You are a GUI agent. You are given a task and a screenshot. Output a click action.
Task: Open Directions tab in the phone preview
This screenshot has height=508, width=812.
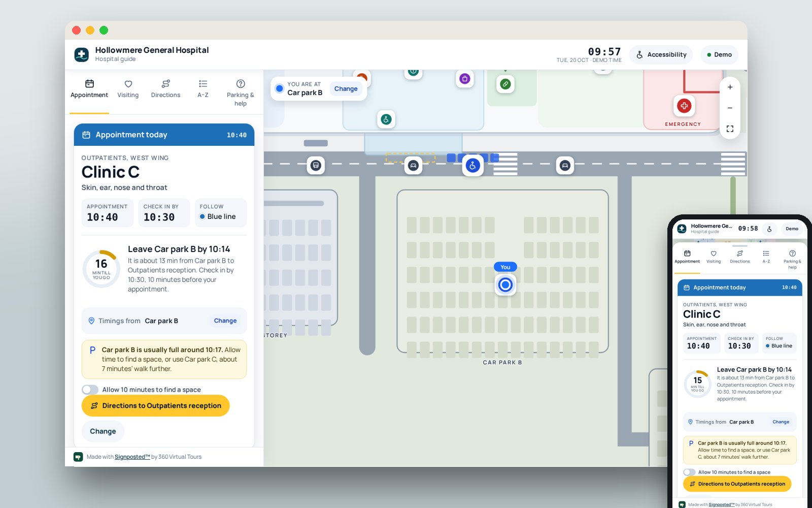click(740, 257)
